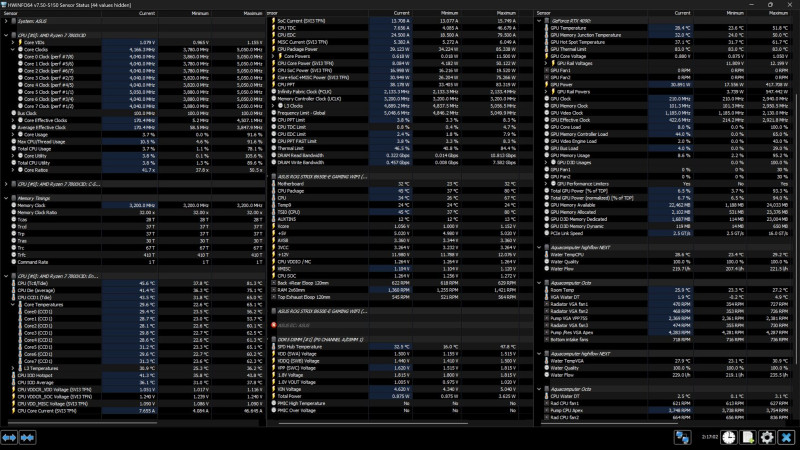The image size is (800, 450).
Task: Click the lightning icon beside CPU Package Power
Action: (x=274, y=49)
